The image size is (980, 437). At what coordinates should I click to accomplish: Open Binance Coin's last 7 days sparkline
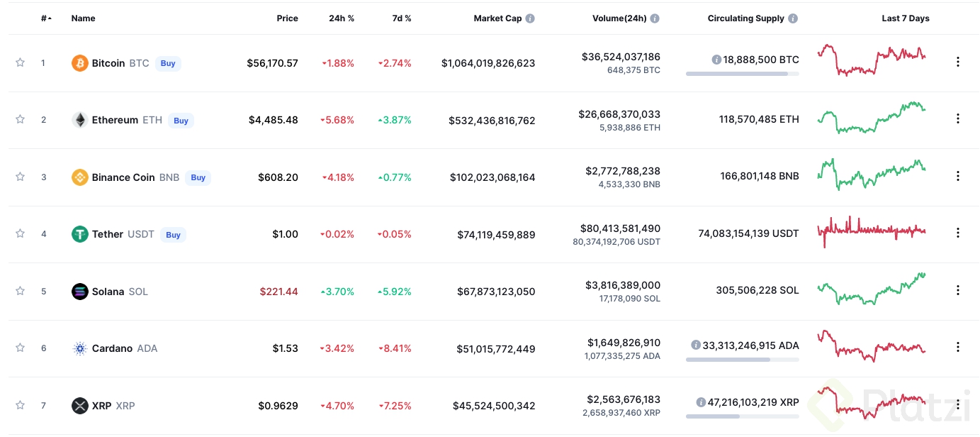[x=872, y=175]
